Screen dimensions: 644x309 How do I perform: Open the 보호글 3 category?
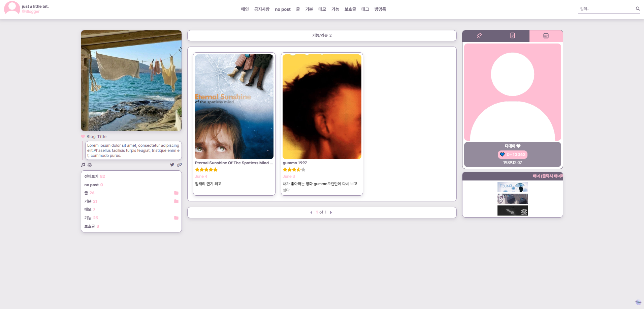coord(92,226)
